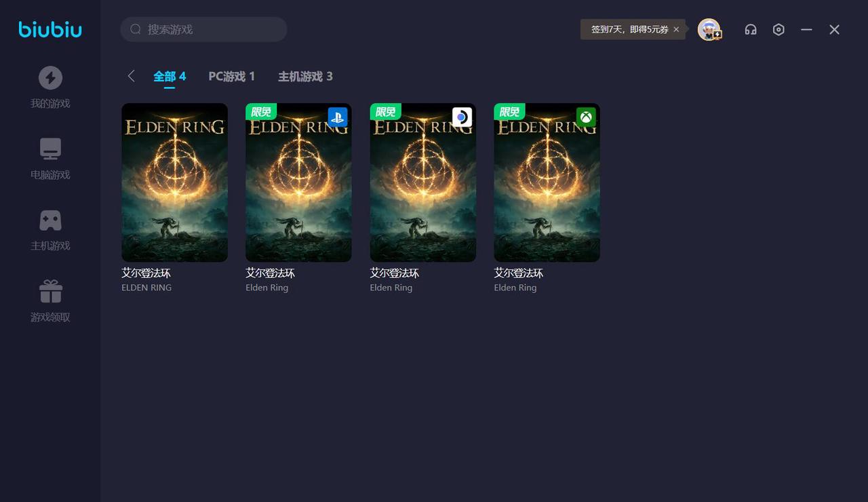Click Elden Ring subtitle under blue-circle-badge card
868x502 pixels.
pyautogui.click(x=391, y=288)
